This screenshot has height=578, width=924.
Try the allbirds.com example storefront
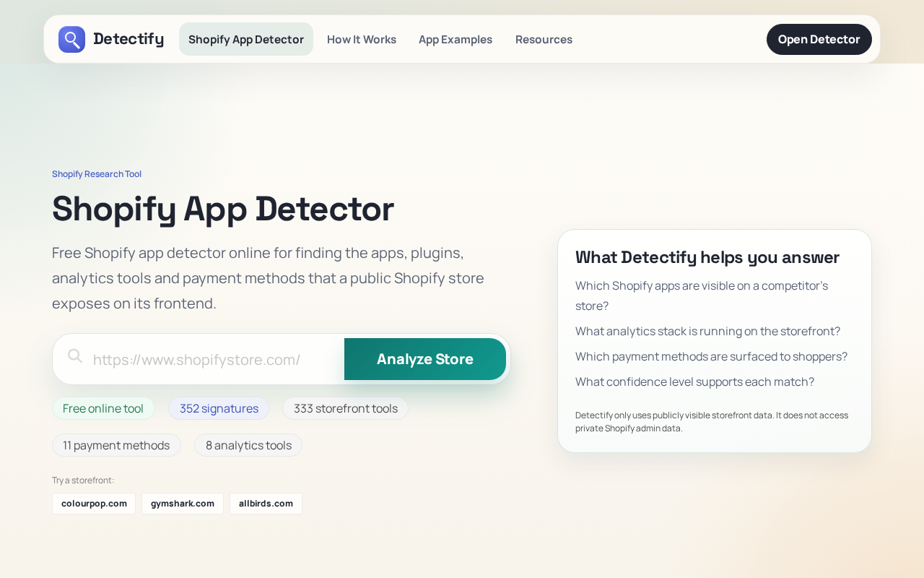pyautogui.click(x=266, y=504)
